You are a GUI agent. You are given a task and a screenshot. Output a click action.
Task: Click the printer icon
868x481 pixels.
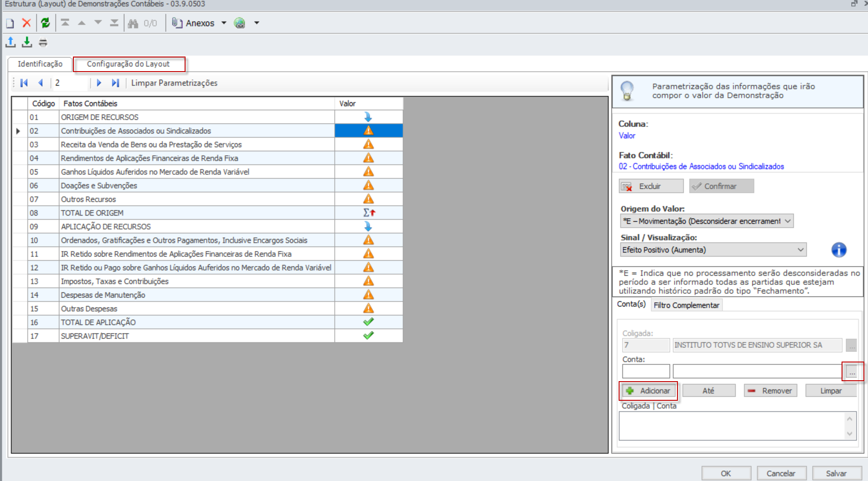click(43, 43)
